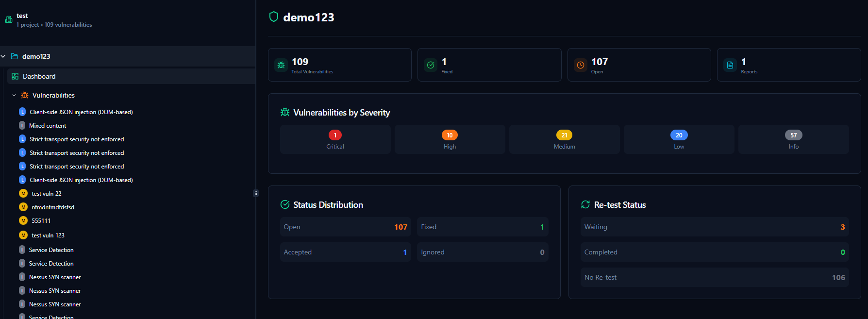Click the '1 project • 109 vulnerabilities' subtitle
This screenshot has width=868, height=319.
[x=54, y=24]
